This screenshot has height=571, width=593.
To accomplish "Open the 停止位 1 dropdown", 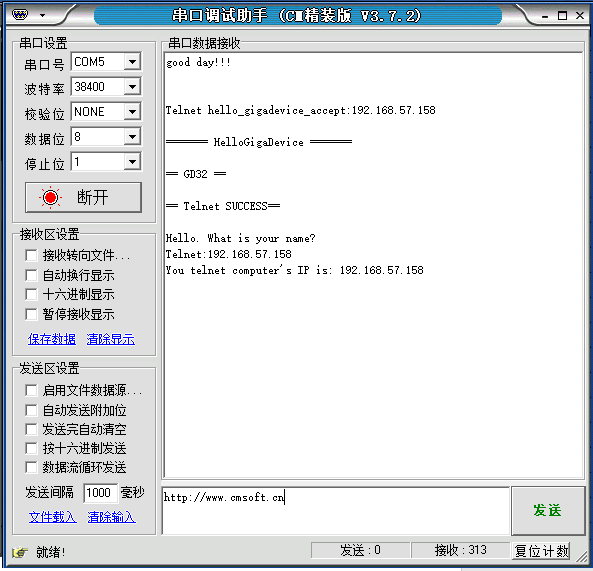I will click(132, 162).
